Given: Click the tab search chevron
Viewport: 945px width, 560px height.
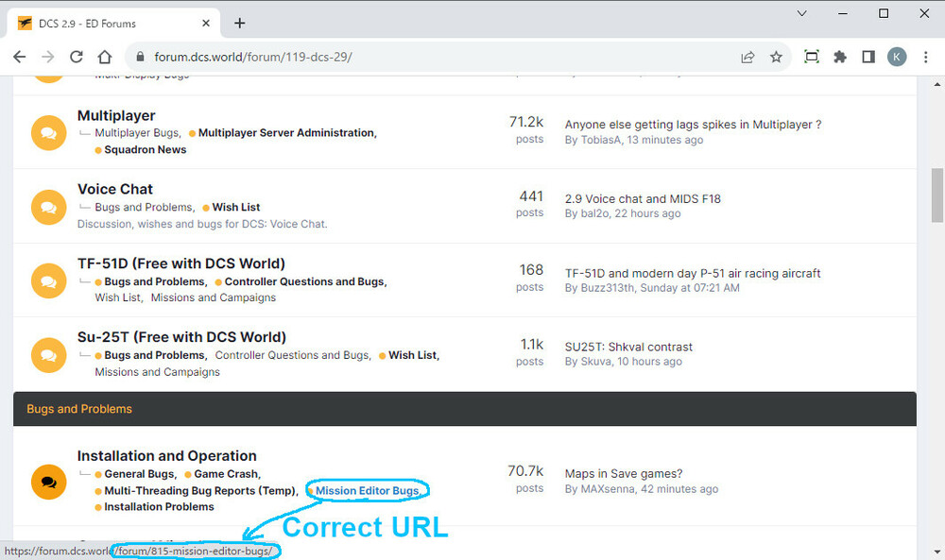Looking at the screenshot, I should point(801,13).
